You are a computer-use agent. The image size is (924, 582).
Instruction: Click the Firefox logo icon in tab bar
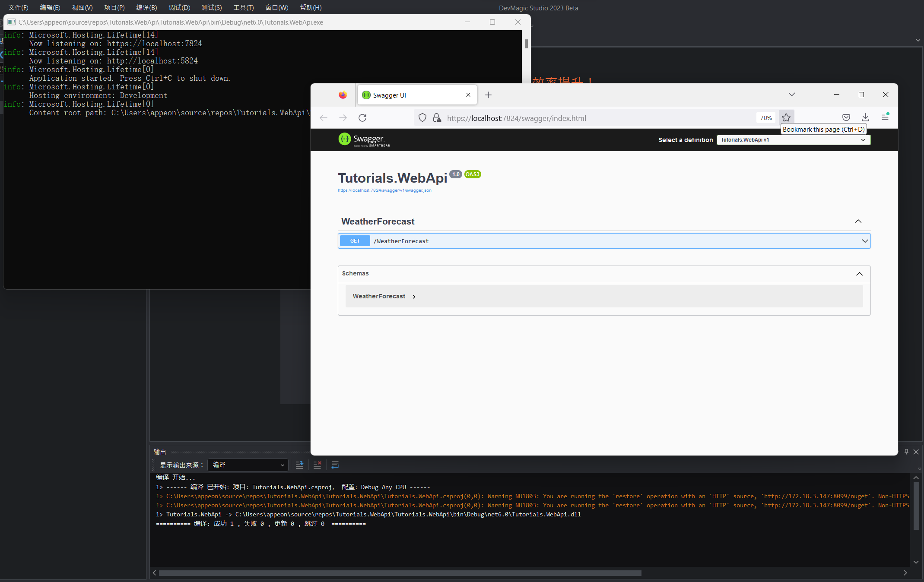343,95
